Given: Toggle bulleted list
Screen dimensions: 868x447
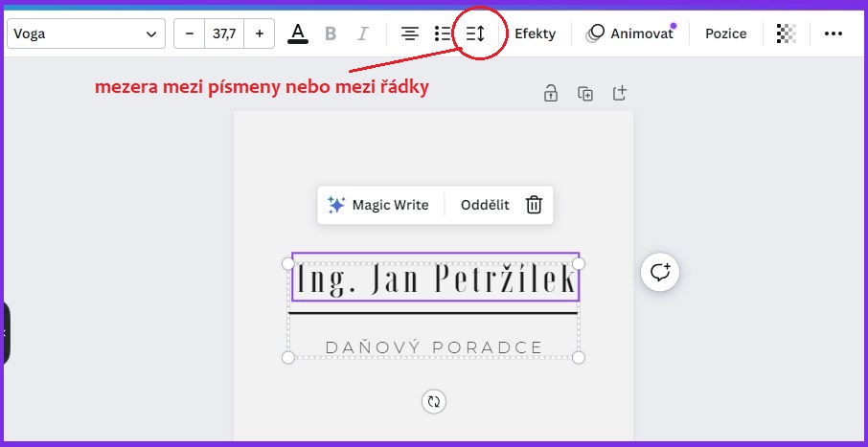Looking at the screenshot, I should (x=443, y=34).
